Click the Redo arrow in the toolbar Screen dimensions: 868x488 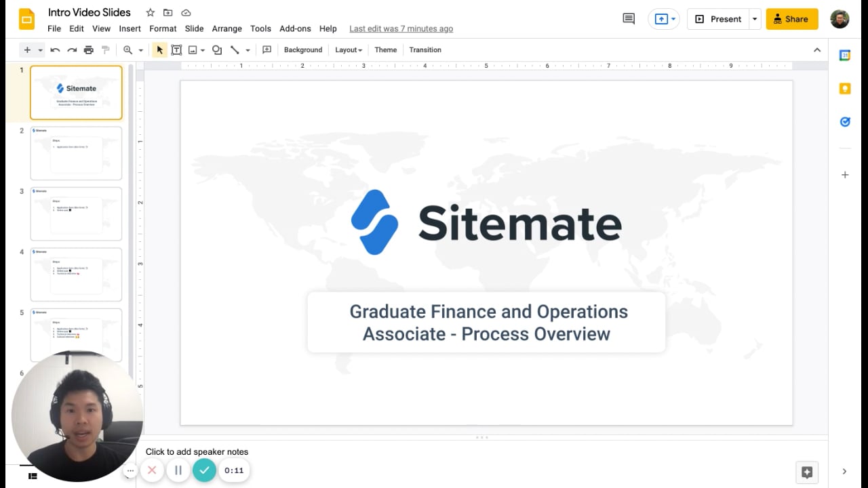(x=72, y=50)
